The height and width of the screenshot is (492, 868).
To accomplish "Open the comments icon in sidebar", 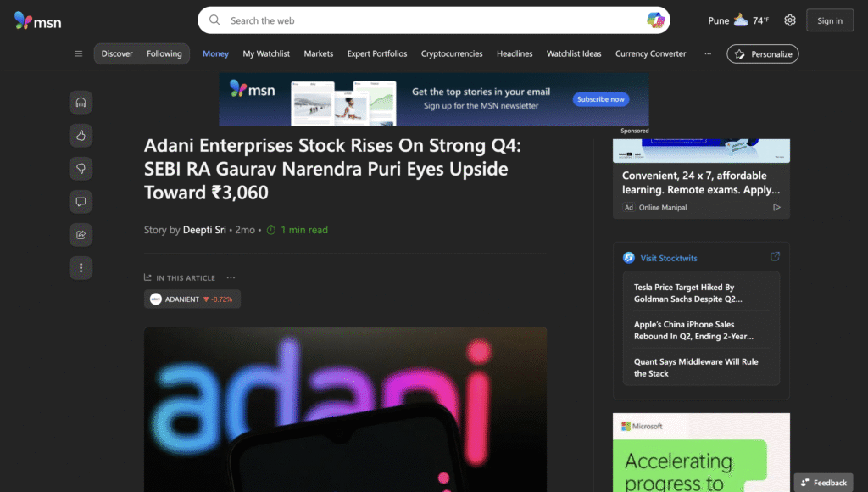I will [x=81, y=202].
